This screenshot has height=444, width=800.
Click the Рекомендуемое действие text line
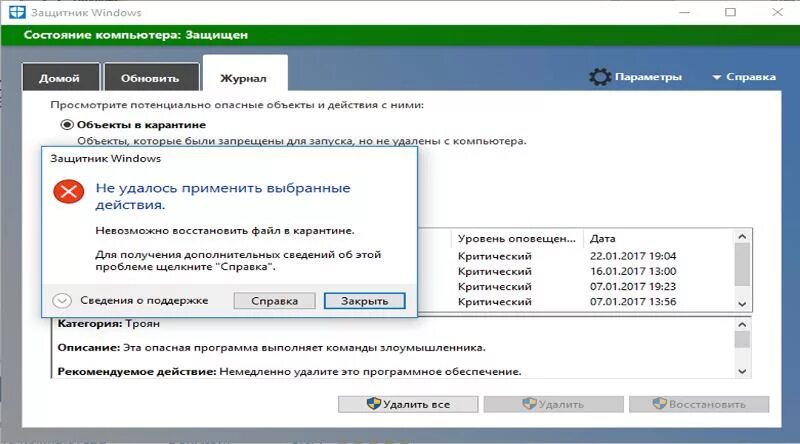[289, 372]
